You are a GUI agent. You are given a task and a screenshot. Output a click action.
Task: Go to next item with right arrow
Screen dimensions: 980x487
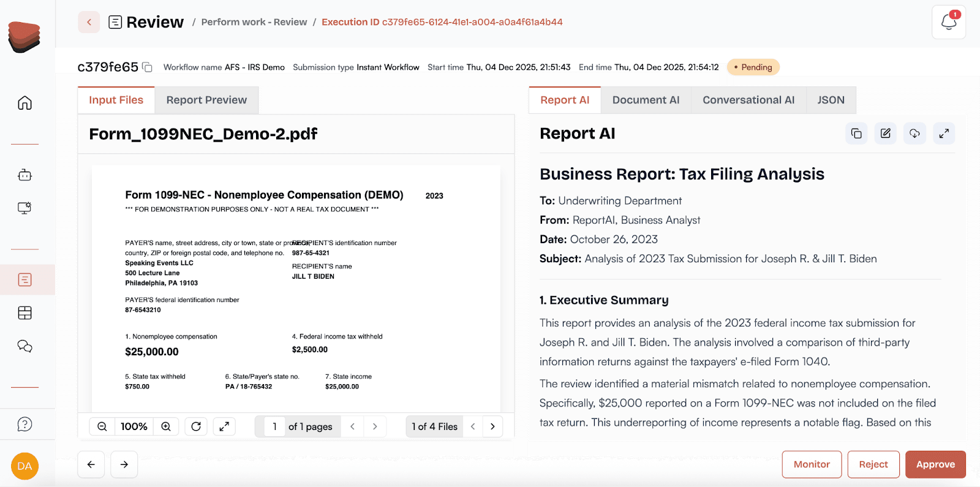pyautogui.click(x=124, y=464)
